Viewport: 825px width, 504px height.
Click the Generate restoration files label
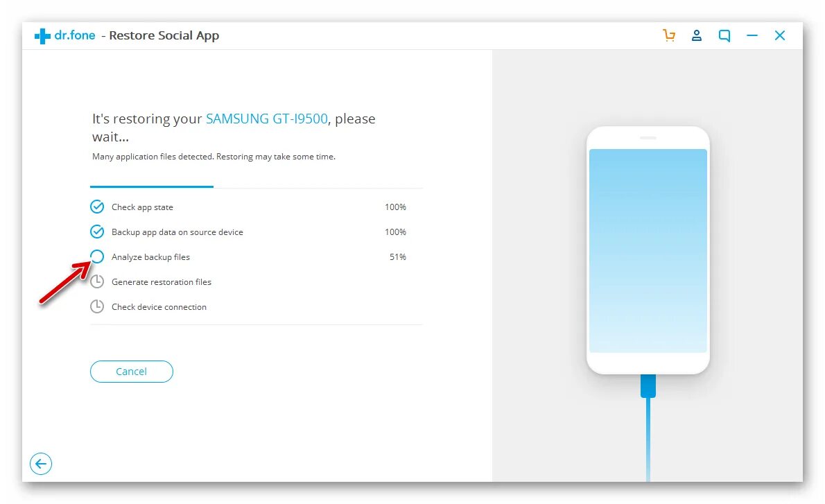click(x=162, y=282)
